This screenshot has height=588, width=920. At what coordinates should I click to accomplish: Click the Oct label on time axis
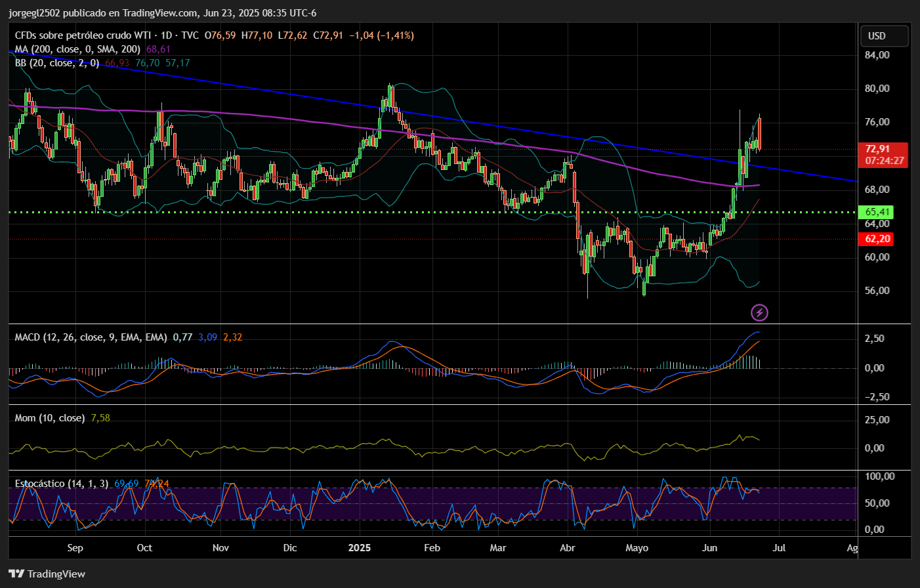pyautogui.click(x=144, y=548)
